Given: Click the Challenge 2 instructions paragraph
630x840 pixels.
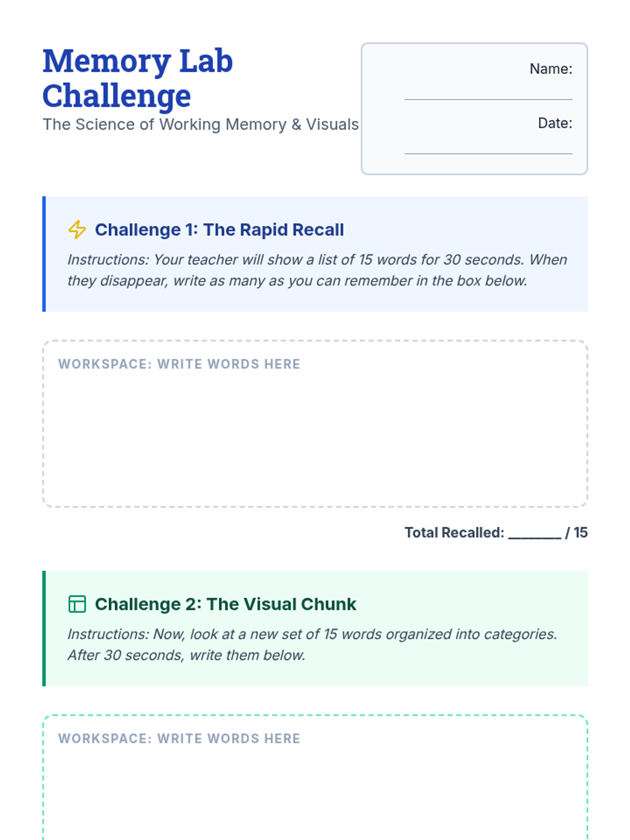Looking at the screenshot, I should coord(312,644).
